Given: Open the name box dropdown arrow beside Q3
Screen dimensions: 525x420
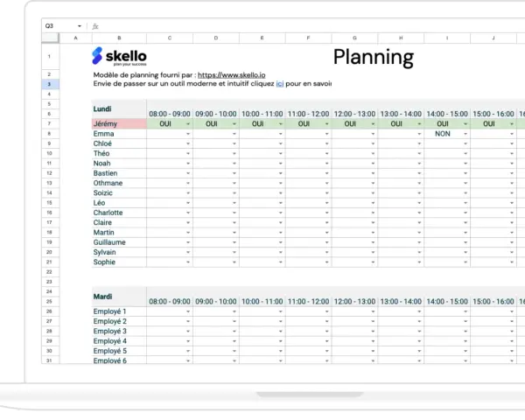Looking at the screenshot, I should coord(80,26).
